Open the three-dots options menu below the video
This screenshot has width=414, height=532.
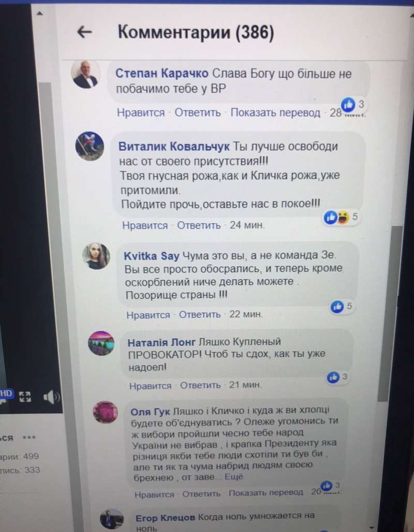[29, 437]
